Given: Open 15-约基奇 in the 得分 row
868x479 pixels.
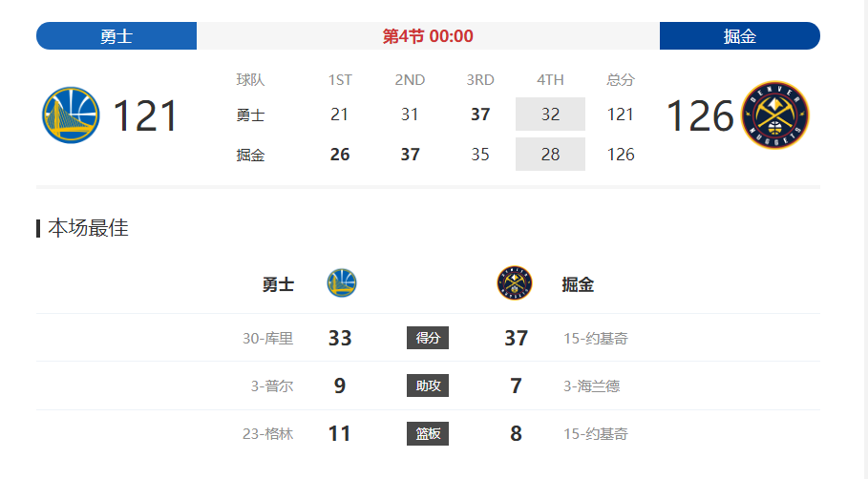Looking at the screenshot, I should point(596,338).
